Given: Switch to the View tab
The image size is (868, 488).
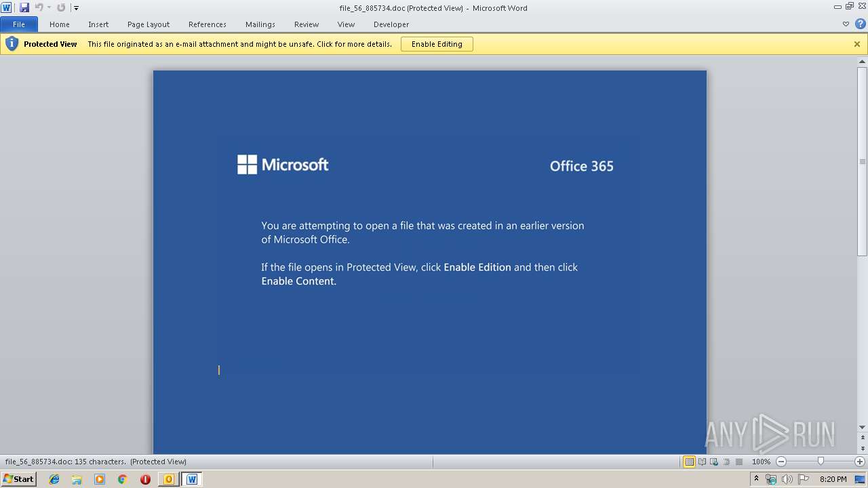Looking at the screenshot, I should tap(346, 24).
